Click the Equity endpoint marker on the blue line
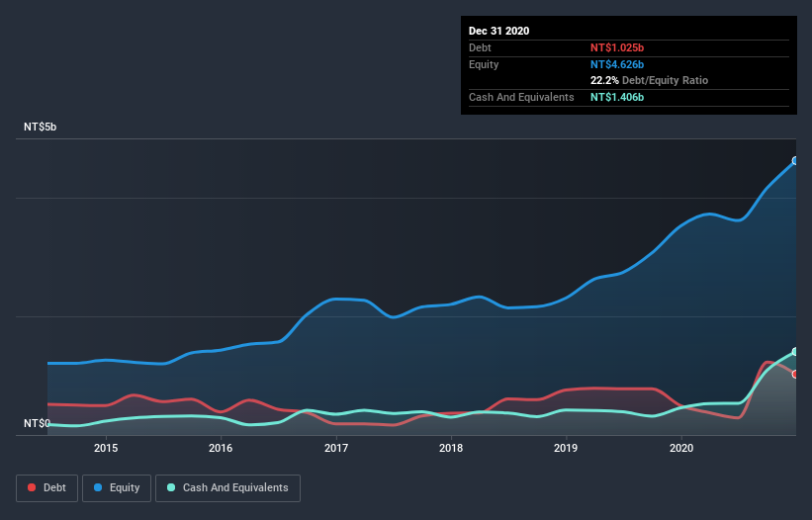This screenshot has width=812, height=520. 796,161
